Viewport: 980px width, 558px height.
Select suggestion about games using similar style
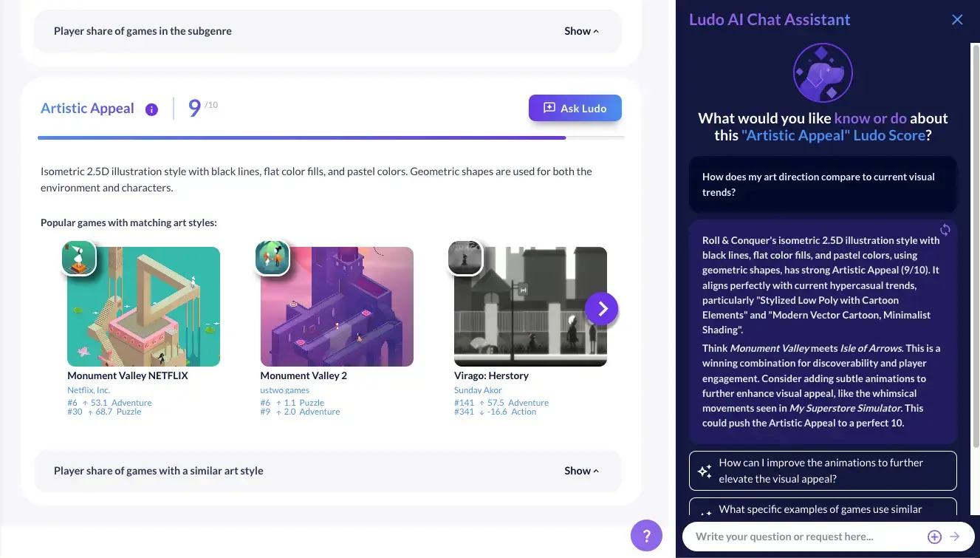(x=823, y=507)
